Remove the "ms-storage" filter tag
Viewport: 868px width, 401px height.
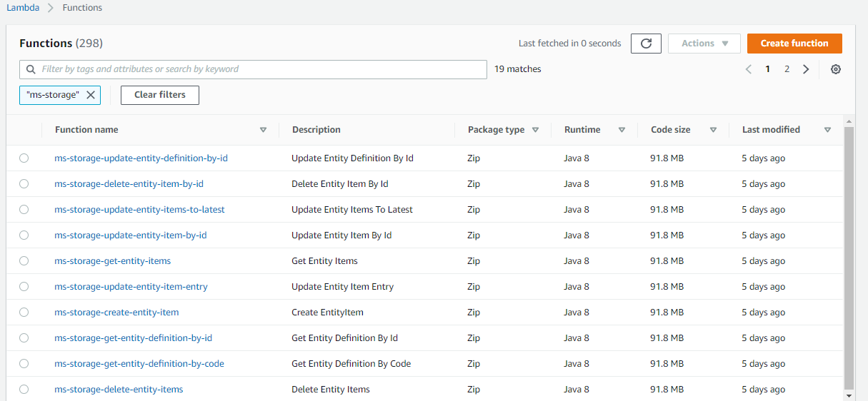tap(91, 95)
